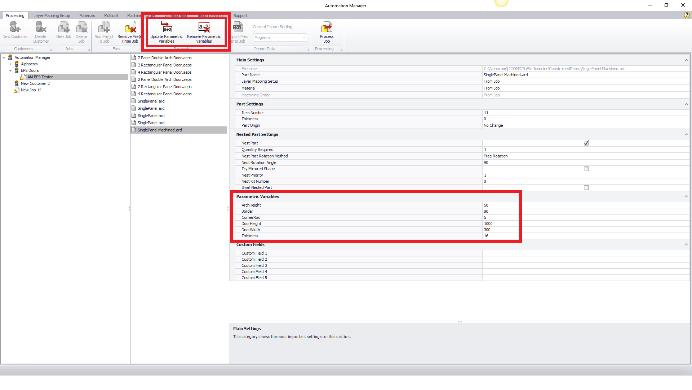
Task: Open the Jobs group dialog launcher
Action: (x=89, y=49)
